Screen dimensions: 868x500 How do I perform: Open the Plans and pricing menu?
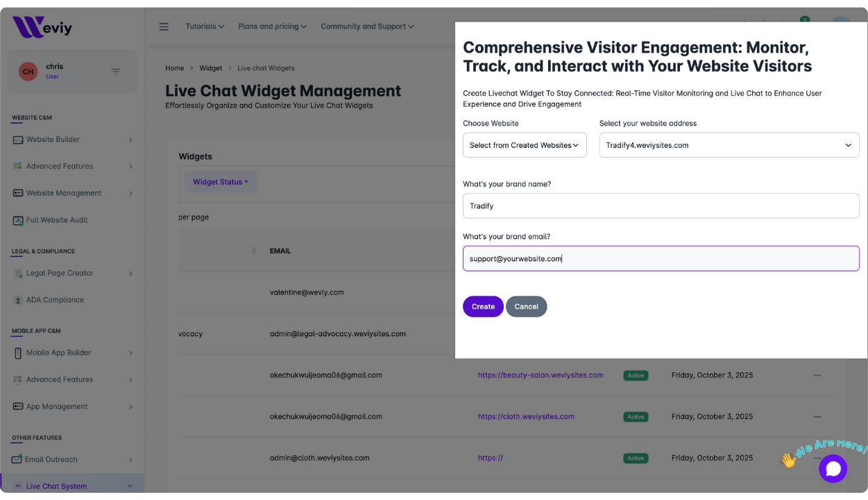(272, 26)
